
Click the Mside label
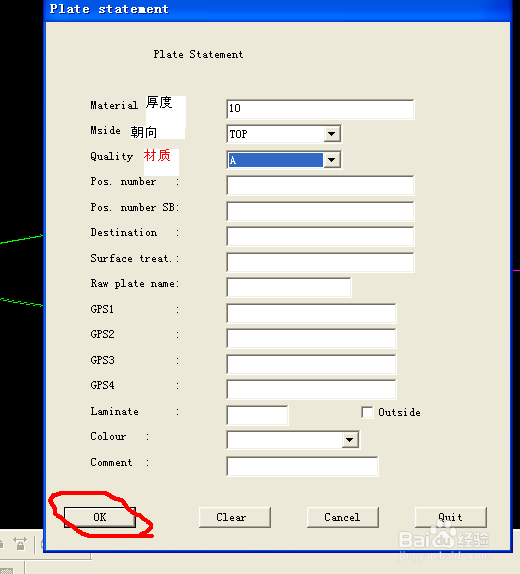[x=105, y=130]
